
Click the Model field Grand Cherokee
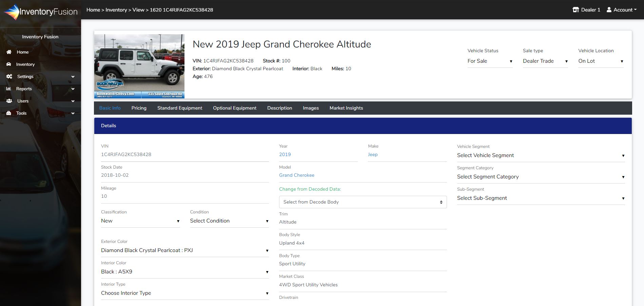[363, 175]
